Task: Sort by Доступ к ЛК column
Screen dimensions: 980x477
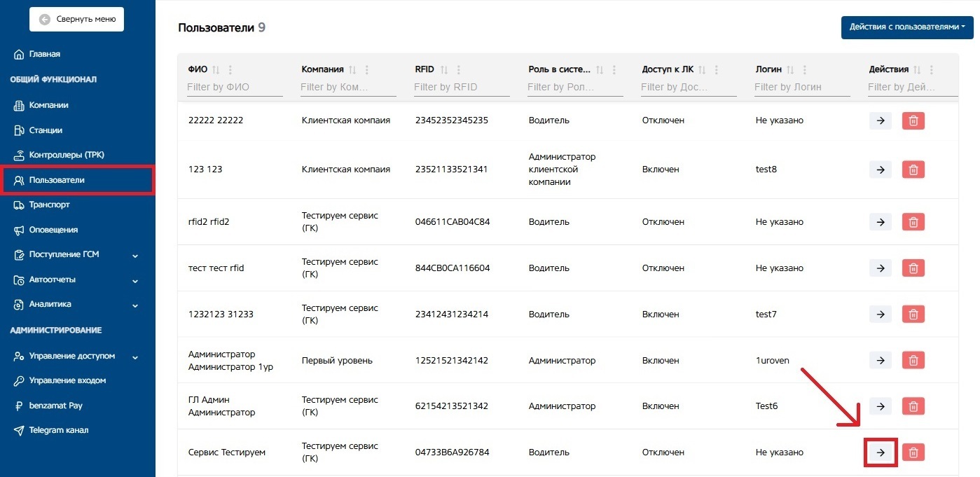Action: pos(702,70)
